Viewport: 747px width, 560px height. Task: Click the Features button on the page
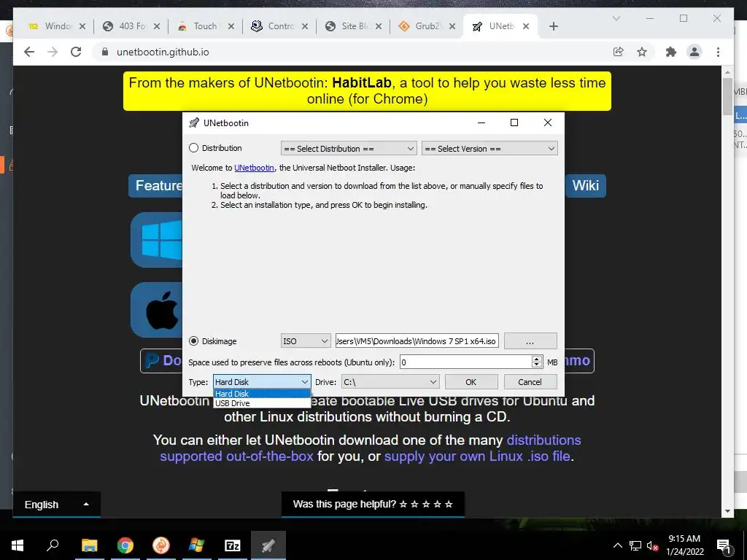pyautogui.click(x=156, y=185)
